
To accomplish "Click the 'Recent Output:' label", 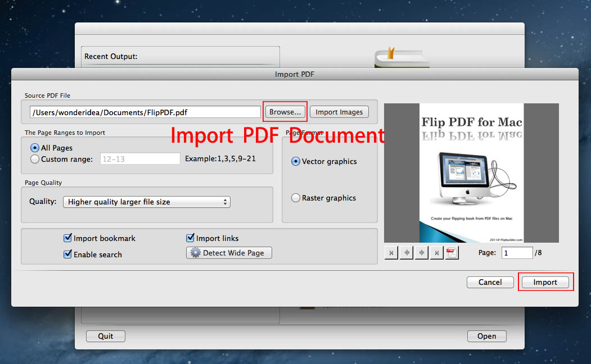I will (x=111, y=57).
